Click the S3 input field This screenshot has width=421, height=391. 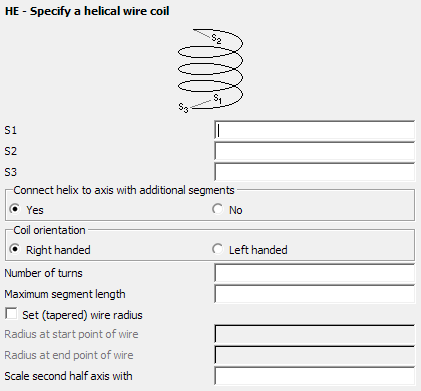pyautogui.click(x=315, y=172)
